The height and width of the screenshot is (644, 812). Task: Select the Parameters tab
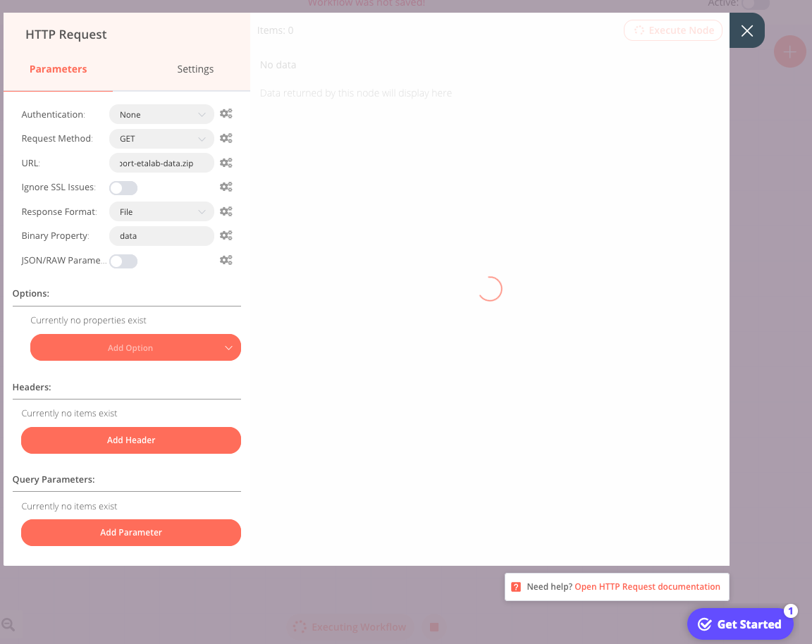(x=58, y=68)
